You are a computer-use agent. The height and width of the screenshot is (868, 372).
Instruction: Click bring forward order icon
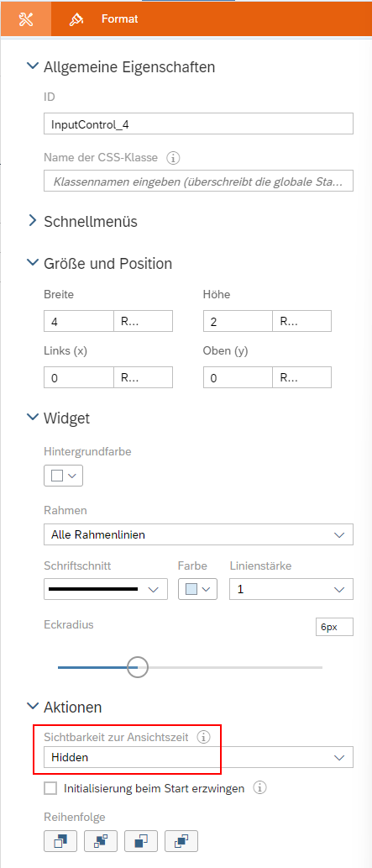(x=101, y=841)
